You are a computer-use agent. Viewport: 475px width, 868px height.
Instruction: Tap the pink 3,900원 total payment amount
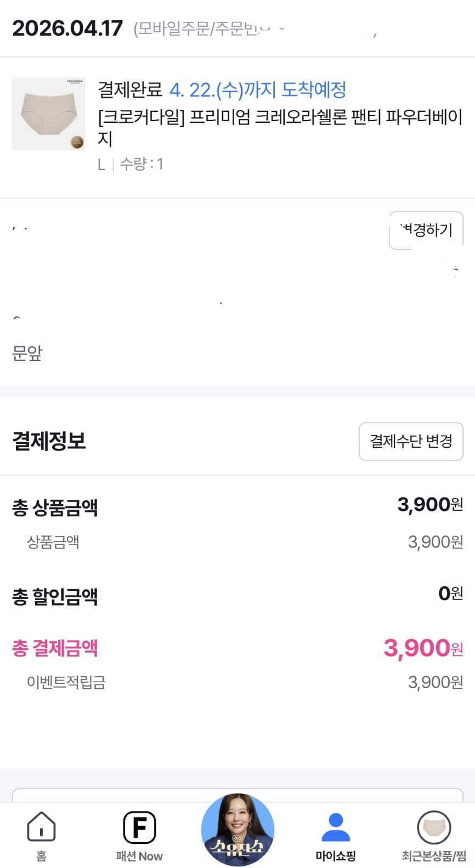[x=423, y=648]
